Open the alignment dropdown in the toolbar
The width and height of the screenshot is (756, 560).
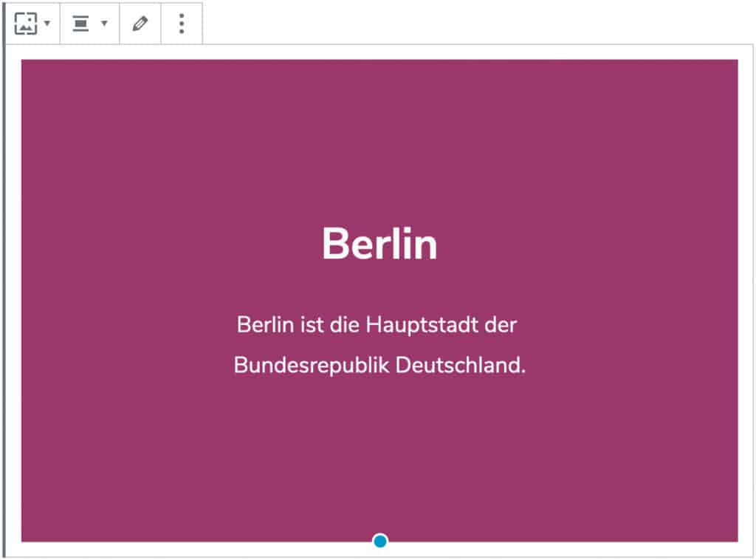point(89,23)
